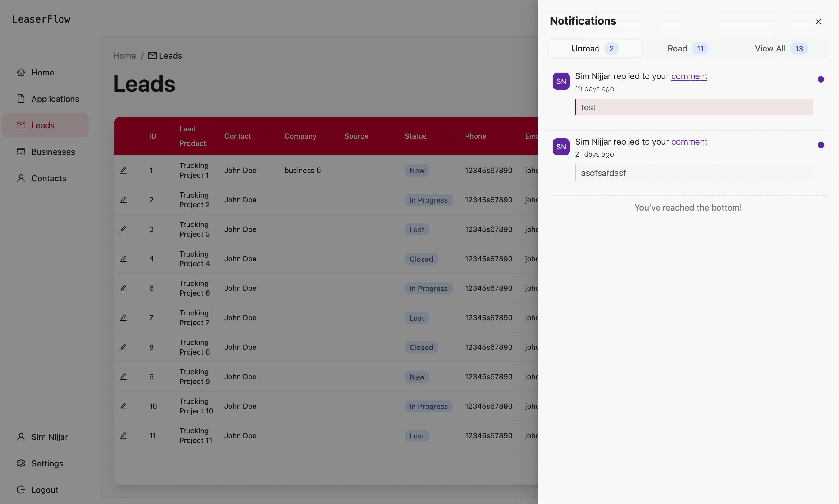Viewport: 839px width, 504px height.
Task: Edit lead Trucking Project 11 with pencil icon
Action: pos(123,435)
